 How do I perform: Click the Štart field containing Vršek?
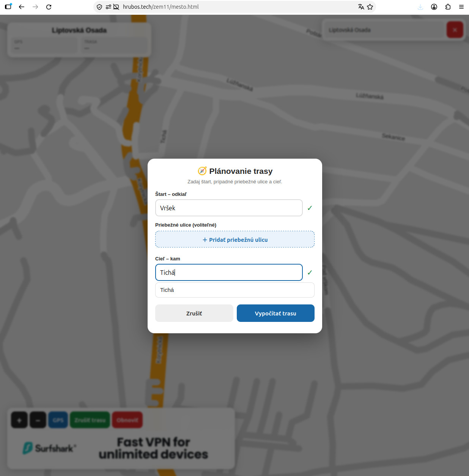click(229, 208)
